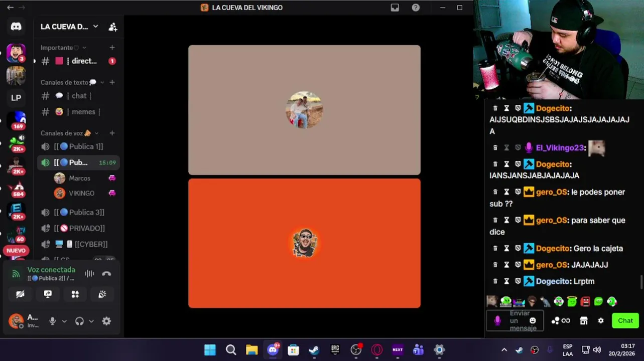Mute microphone in user panel
The width and height of the screenshot is (644, 361).
click(52, 321)
